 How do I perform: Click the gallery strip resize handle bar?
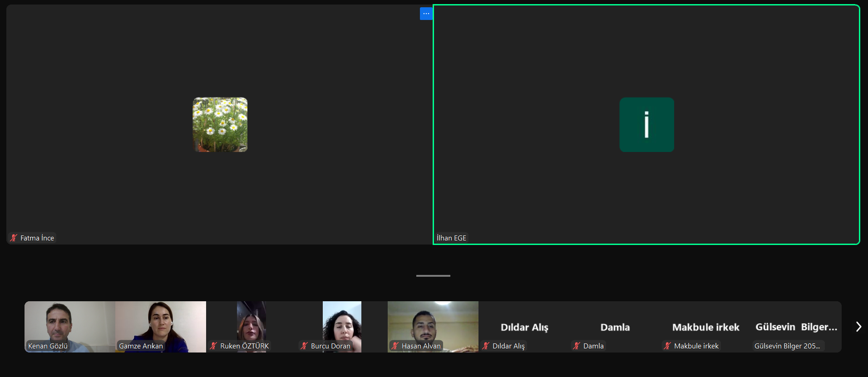point(433,275)
